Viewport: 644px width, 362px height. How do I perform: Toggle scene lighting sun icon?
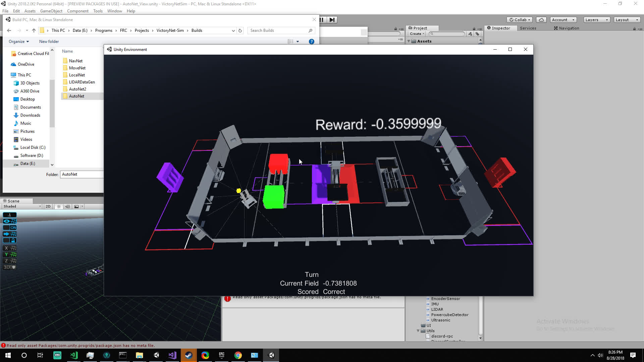point(59,206)
